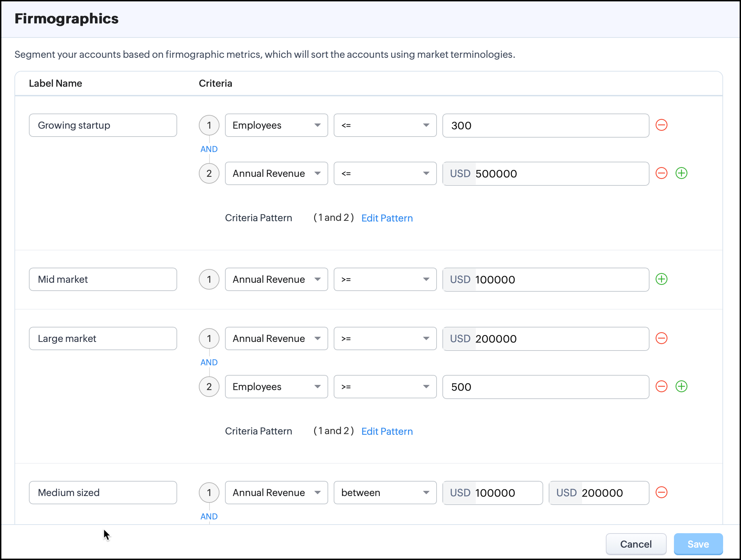Open the Employees field dropdown in Growing startup
The width and height of the screenshot is (741, 560).
pyautogui.click(x=276, y=125)
